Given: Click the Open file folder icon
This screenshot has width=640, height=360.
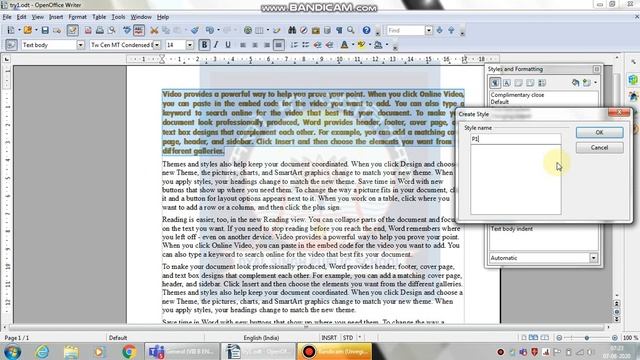Looking at the screenshot, I should click(28, 30).
